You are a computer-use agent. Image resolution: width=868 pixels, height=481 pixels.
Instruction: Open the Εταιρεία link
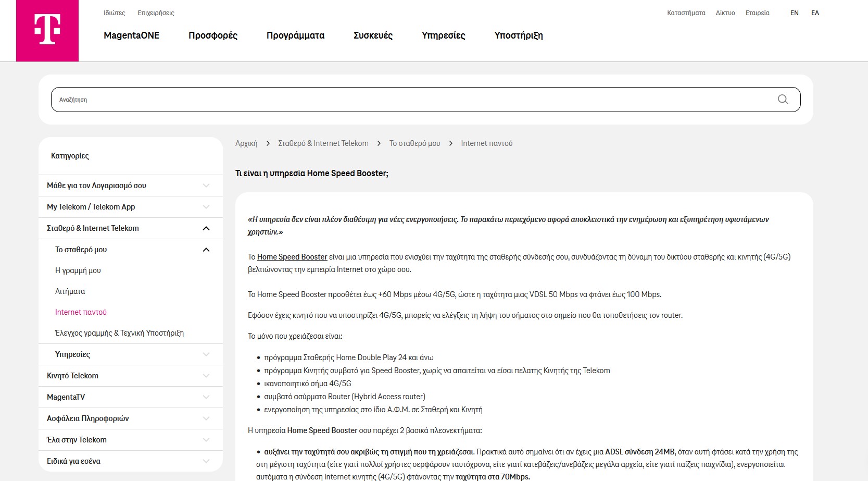pos(757,13)
